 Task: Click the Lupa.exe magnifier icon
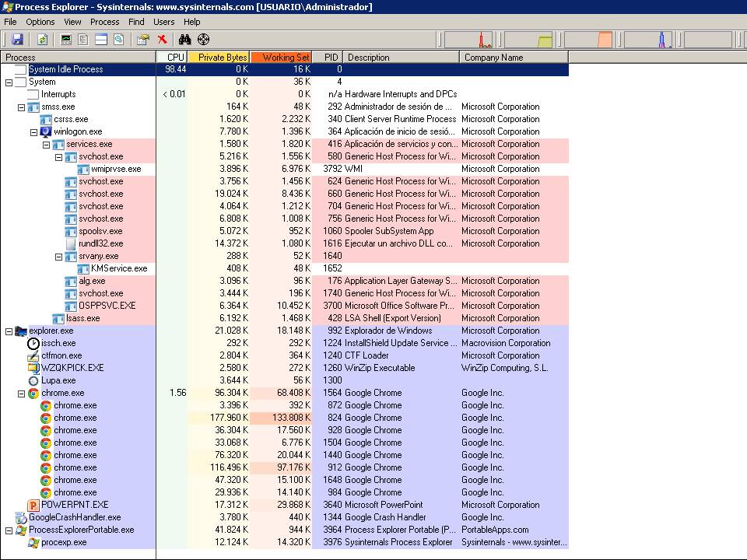coord(33,380)
